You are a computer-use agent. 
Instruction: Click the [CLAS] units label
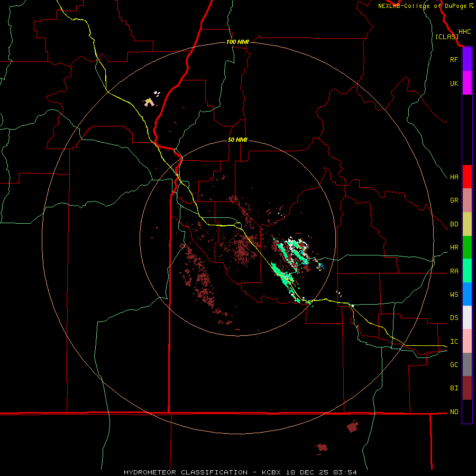pos(446,37)
